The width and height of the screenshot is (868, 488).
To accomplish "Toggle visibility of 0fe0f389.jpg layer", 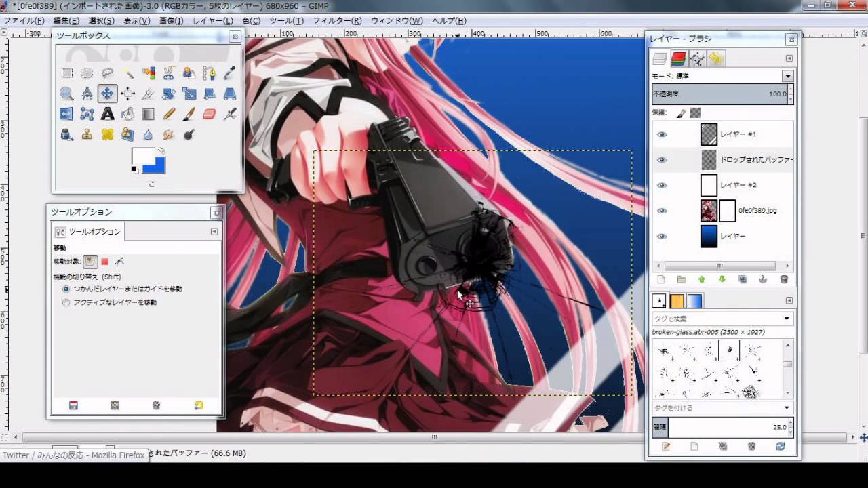I will coord(662,211).
